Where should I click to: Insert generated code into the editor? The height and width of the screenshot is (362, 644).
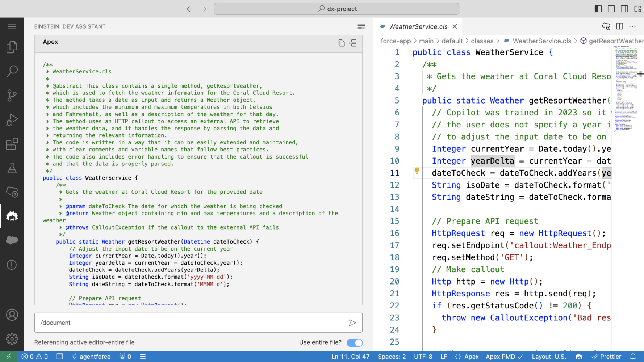352,43
